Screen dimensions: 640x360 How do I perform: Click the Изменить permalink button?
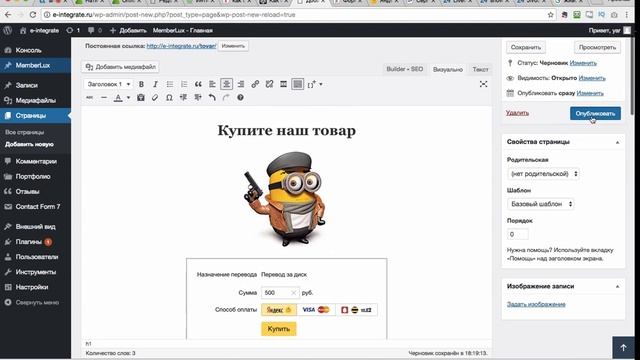click(x=233, y=46)
